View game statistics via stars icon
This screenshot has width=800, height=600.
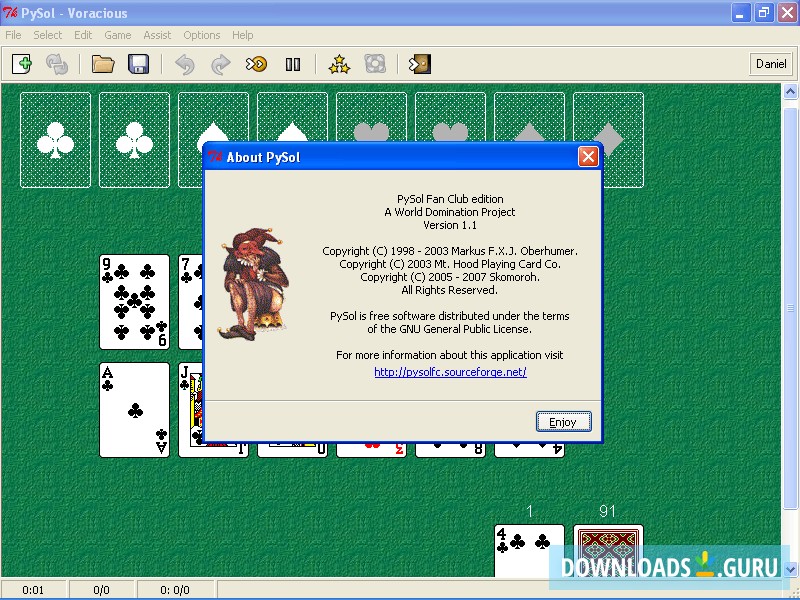coord(339,64)
